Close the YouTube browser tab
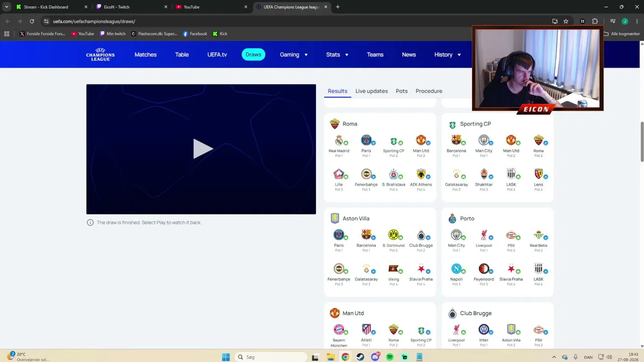644x362 pixels. (246, 7)
